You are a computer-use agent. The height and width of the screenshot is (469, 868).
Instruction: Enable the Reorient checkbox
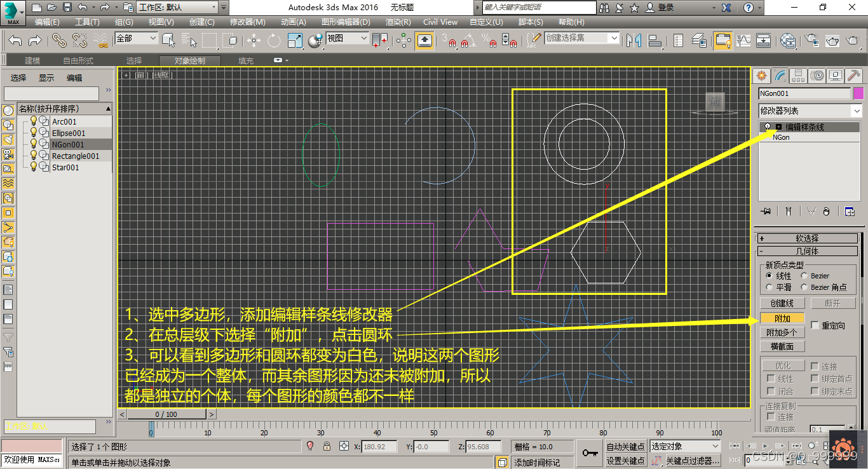click(x=815, y=325)
